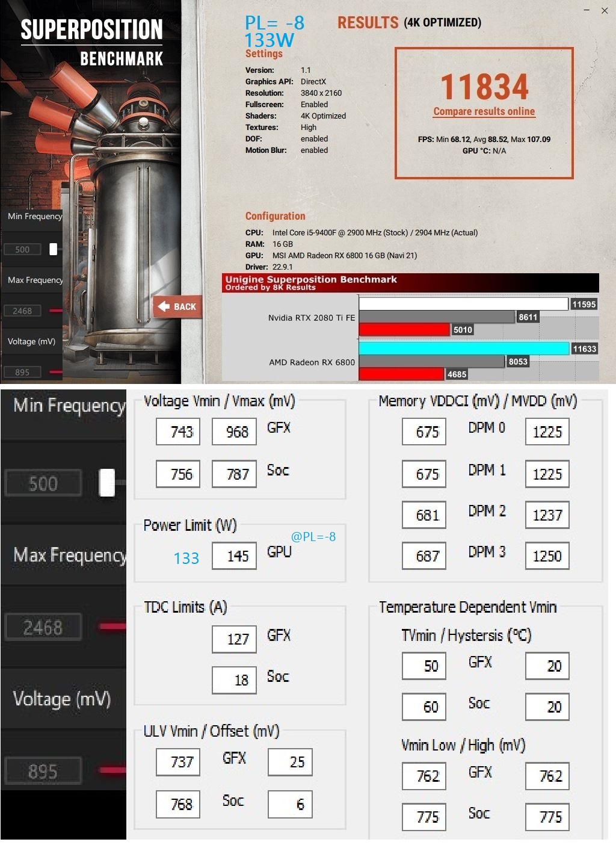Click the chart value 11595

pos(584,305)
